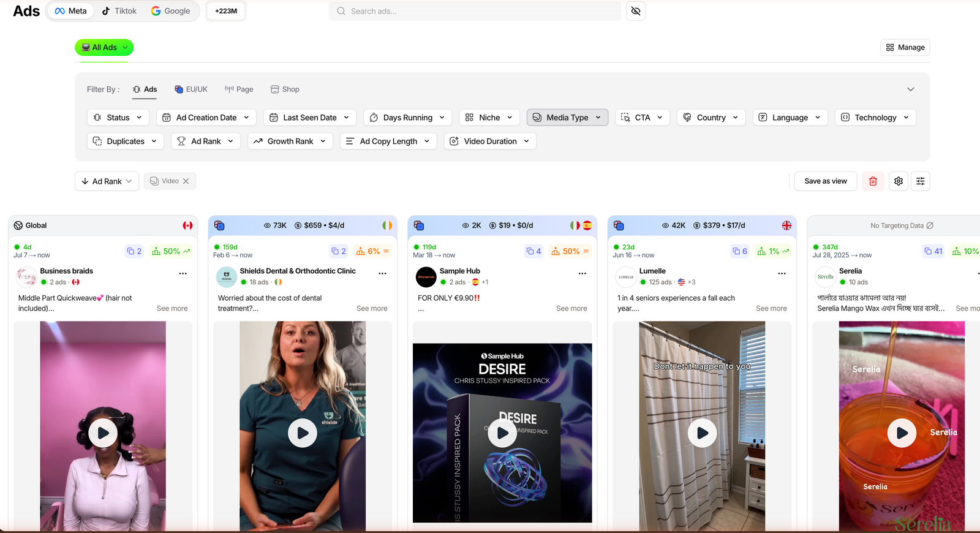980x533 pixels.
Task: Open the Country filter dropdown
Action: tap(711, 118)
